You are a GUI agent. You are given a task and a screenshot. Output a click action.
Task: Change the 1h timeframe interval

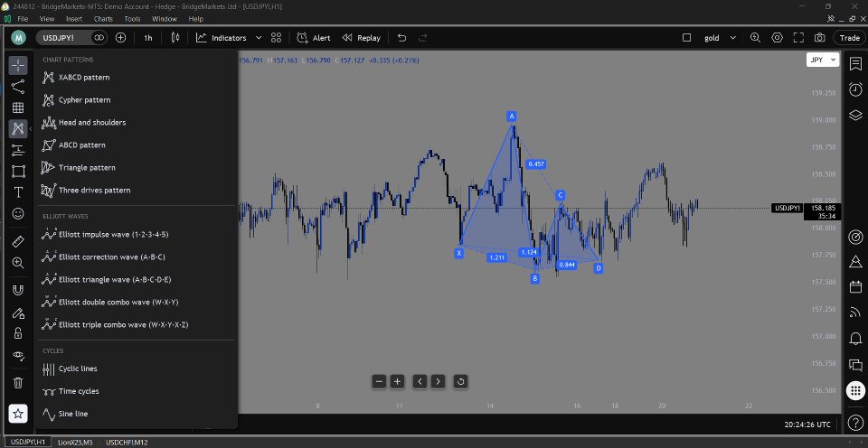[x=147, y=38]
